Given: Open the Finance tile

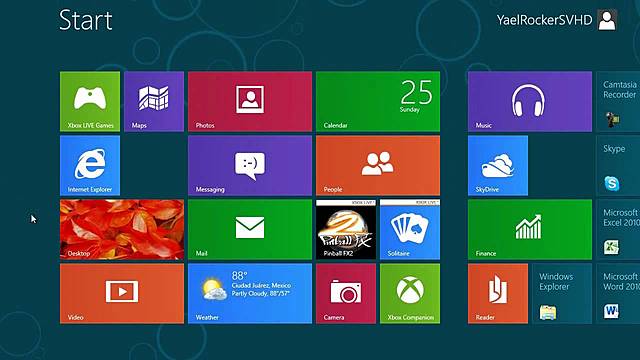Looking at the screenshot, I should coord(530,229).
